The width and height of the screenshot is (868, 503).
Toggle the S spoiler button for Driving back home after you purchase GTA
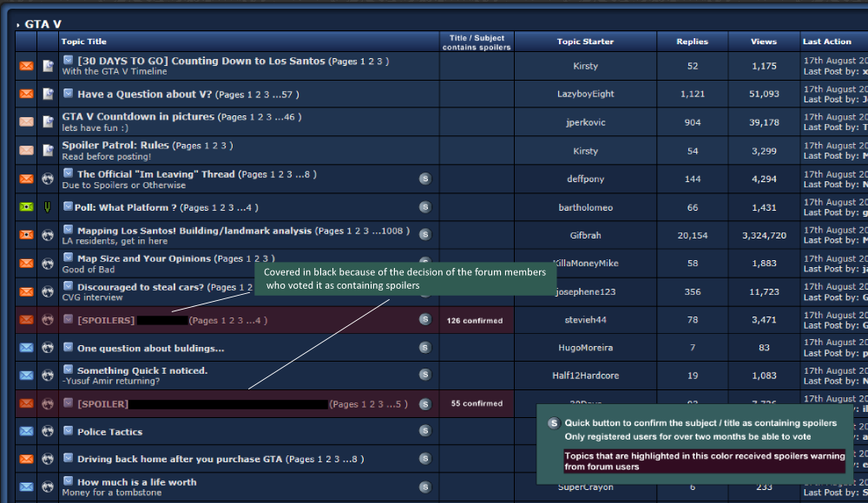pos(425,458)
